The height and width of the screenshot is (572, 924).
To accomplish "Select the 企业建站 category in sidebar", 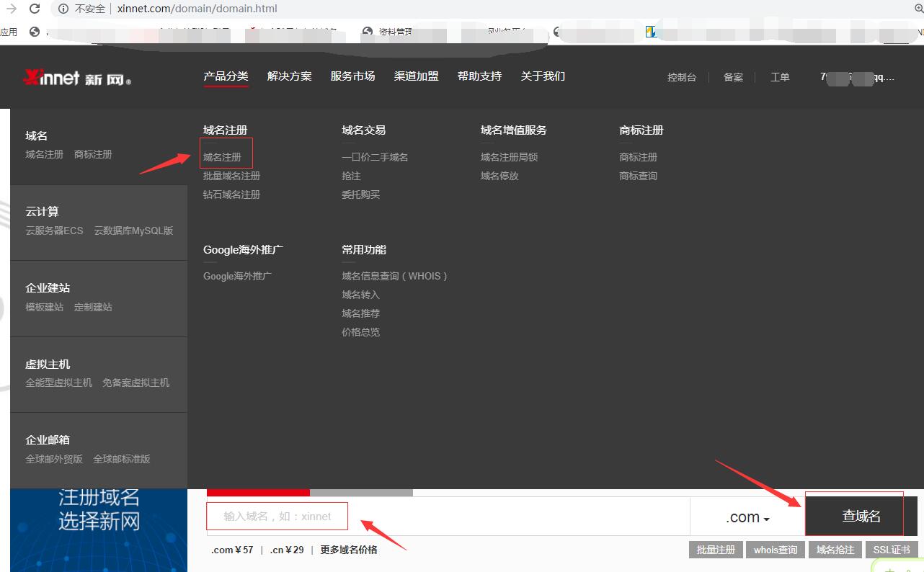I will pyautogui.click(x=48, y=288).
